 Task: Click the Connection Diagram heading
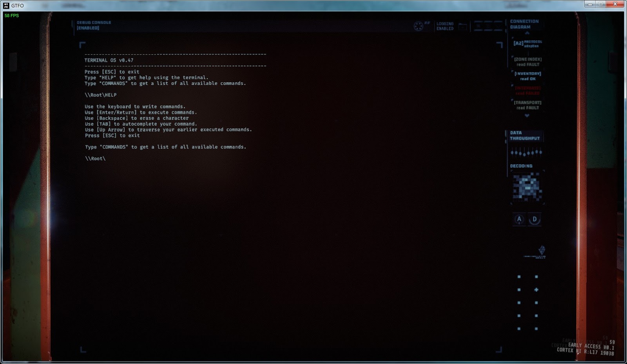pos(524,24)
